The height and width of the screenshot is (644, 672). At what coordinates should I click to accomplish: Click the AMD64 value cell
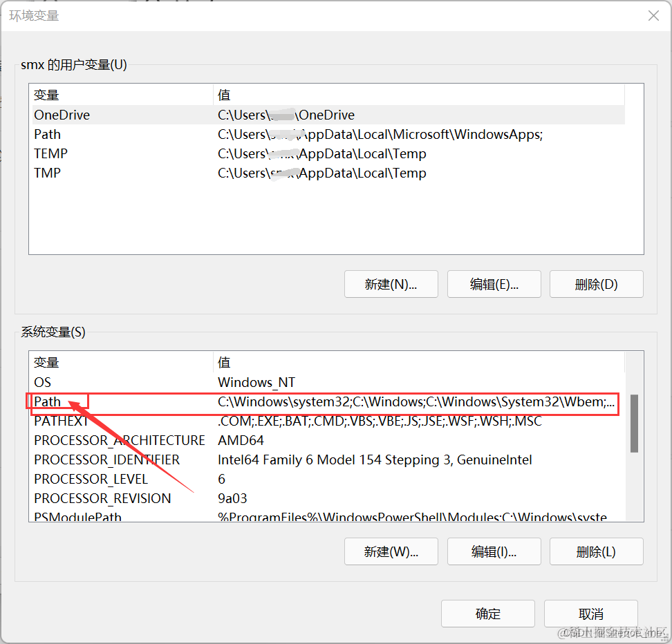coord(241,440)
